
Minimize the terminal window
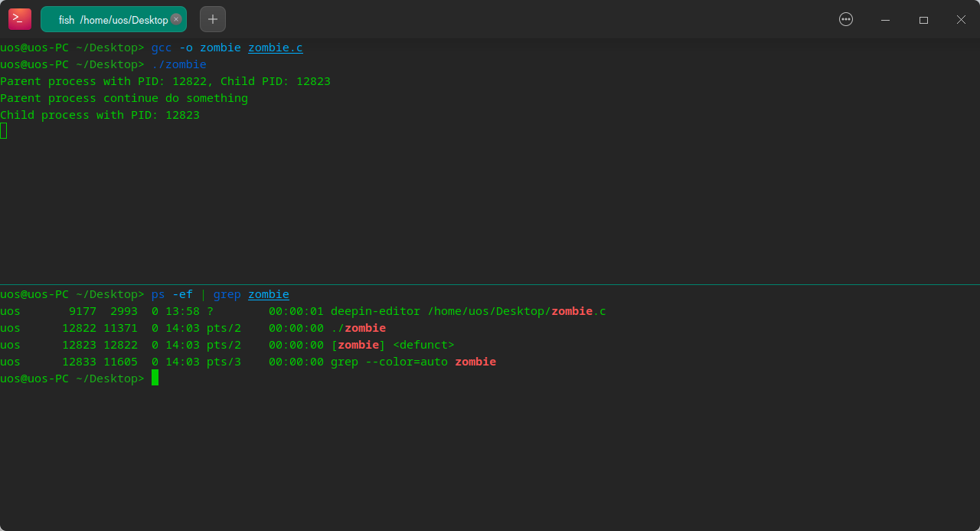pyautogui.click(x=885, y=20)
